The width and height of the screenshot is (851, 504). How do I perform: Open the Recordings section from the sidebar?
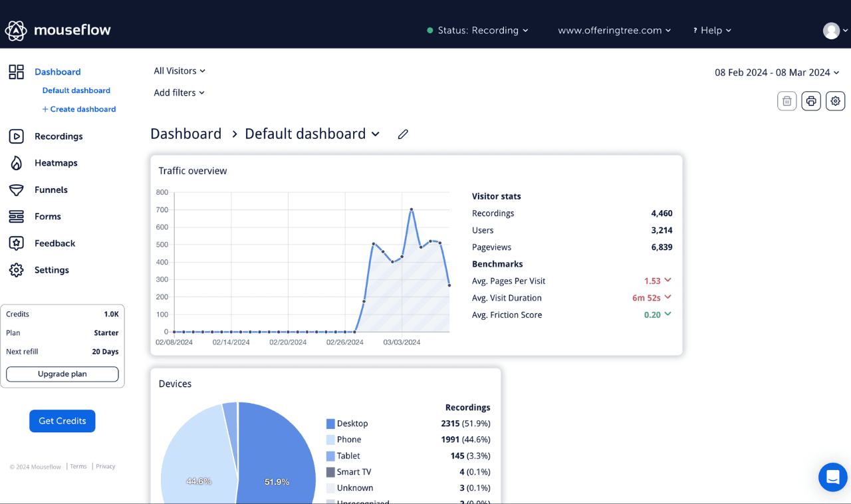click(59, 136)
